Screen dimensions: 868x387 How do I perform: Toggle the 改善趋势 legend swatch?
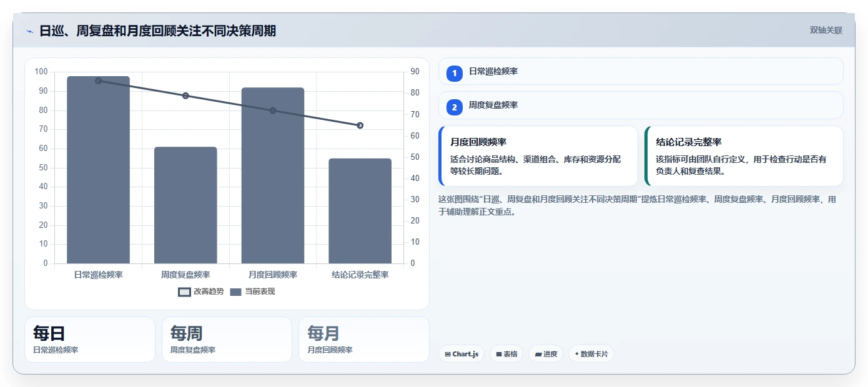click(184, 291)
